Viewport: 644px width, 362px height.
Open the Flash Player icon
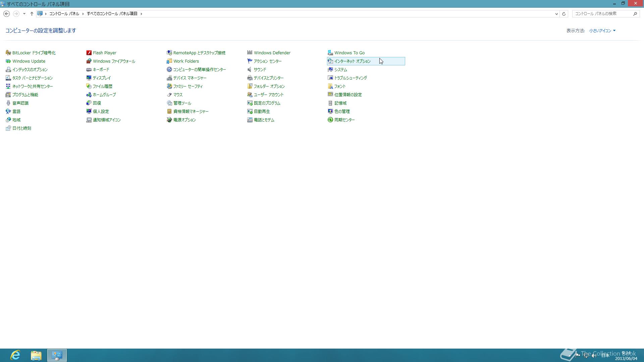(x=89, y=53)
